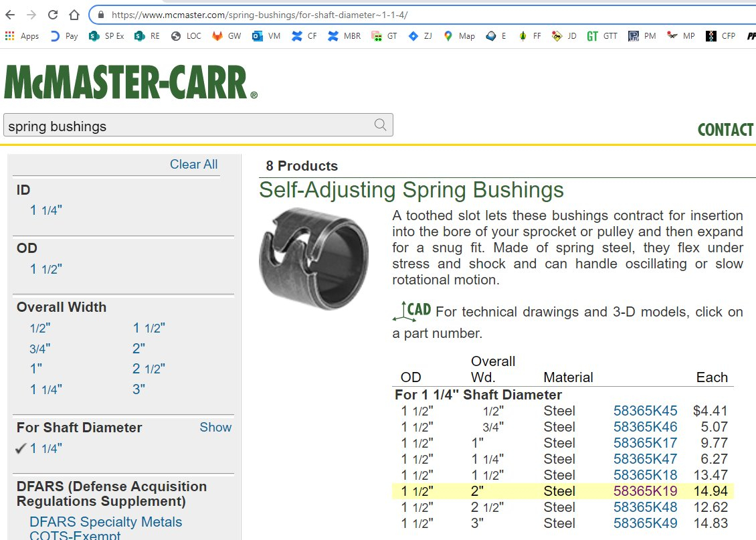Click the browser reload button
Image resolution: width=756 pixels, height=540 pixels.
(53, 15)
